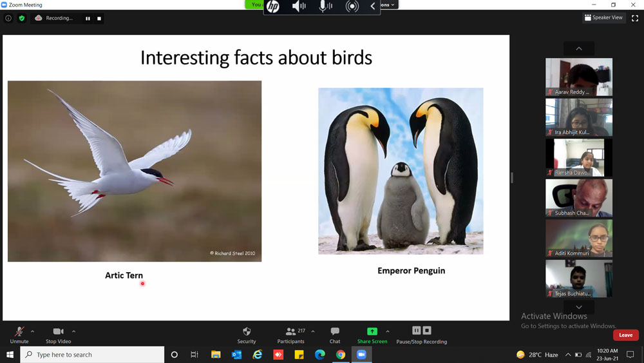Click battery icon in system tray
Image resolution: width=644 pixels, height=363 pixels.
pyautogui.click(x=578, y=355)
